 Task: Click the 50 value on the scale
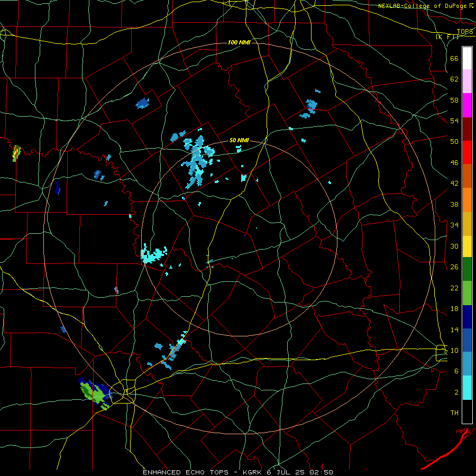coord(454,142)
